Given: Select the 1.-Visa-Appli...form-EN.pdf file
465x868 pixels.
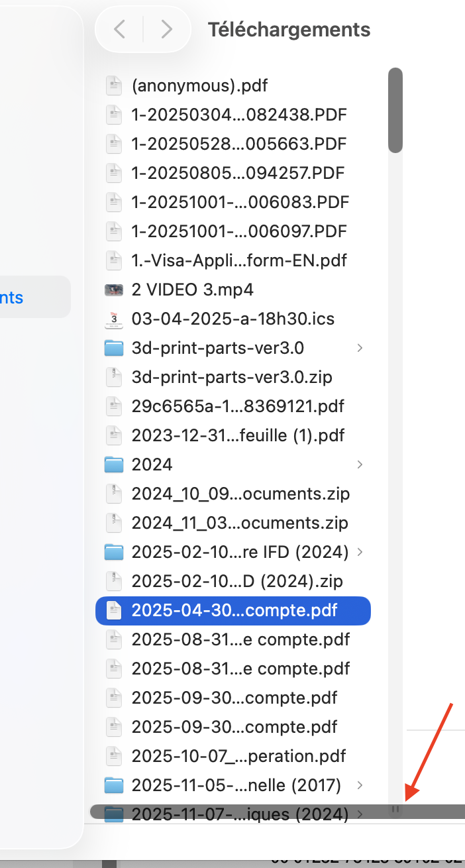Looking at the screenshot, I should tap(239, 260).
